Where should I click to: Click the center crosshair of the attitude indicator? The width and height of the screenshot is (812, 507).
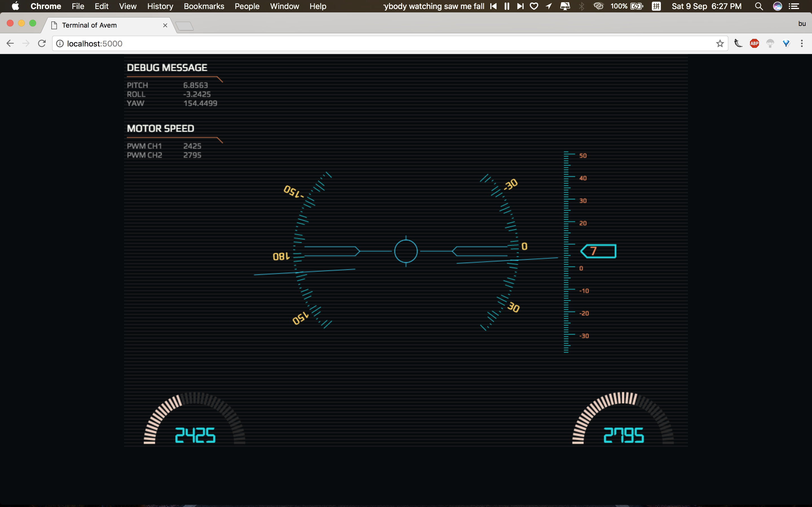(406, 251)
